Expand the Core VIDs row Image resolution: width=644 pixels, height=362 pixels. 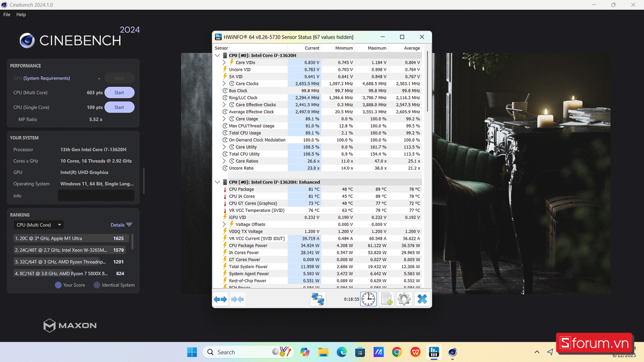[224, 62]
